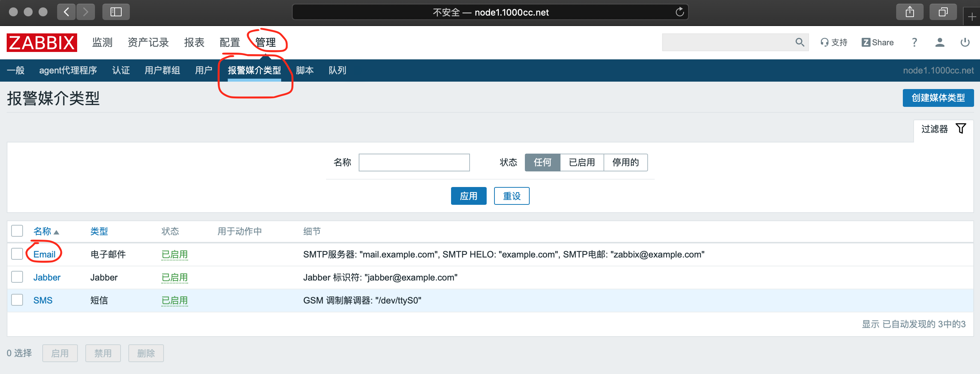This screenshot has height=374, width=980.
Task: Reload the page in the address bar
Action: (680, 12)
